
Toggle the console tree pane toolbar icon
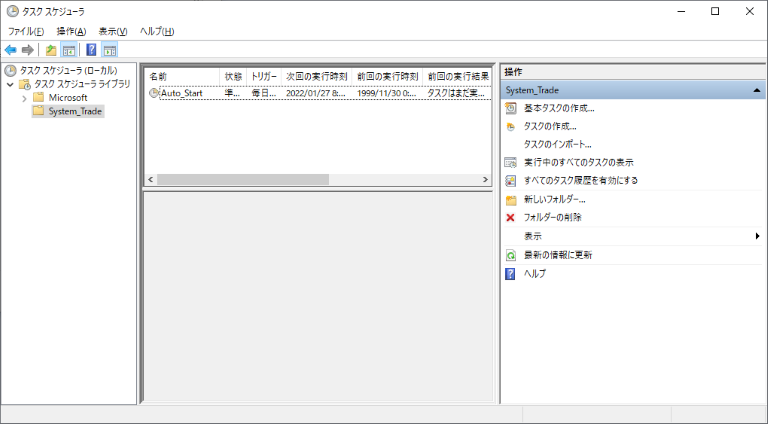click(x=69, y=50)
